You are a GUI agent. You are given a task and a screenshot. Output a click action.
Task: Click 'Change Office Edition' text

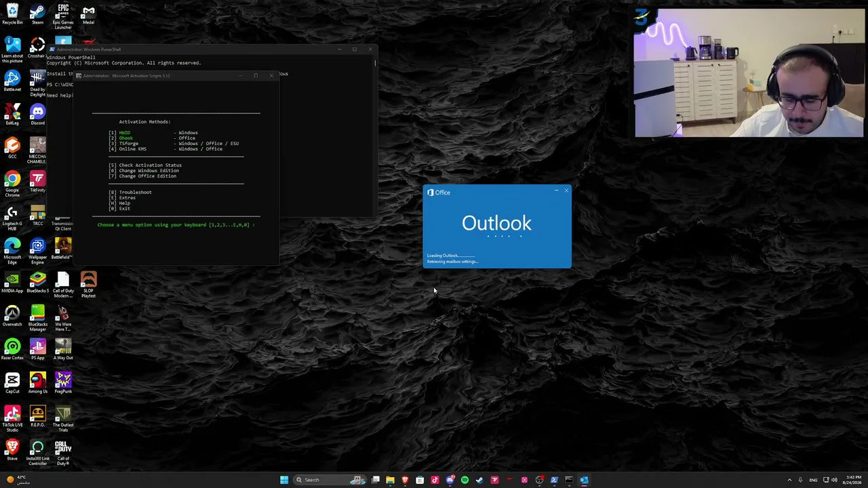(148, 176)
